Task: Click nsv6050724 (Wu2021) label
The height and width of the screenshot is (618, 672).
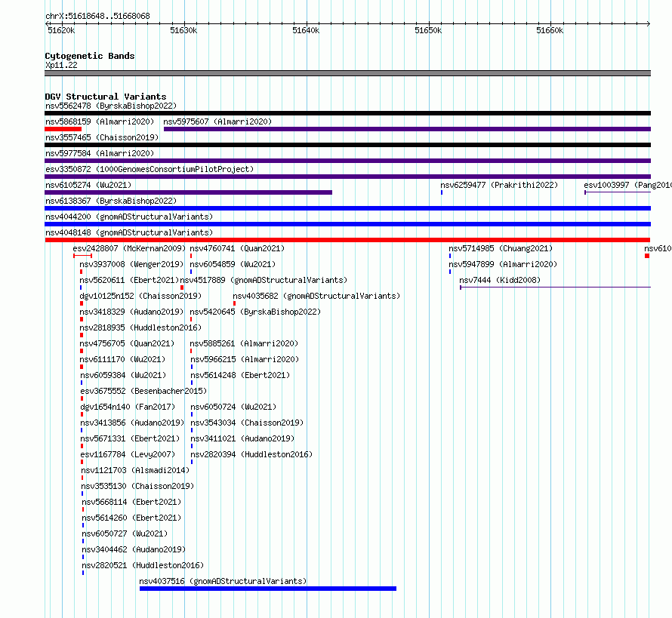Action: [233, 407]
